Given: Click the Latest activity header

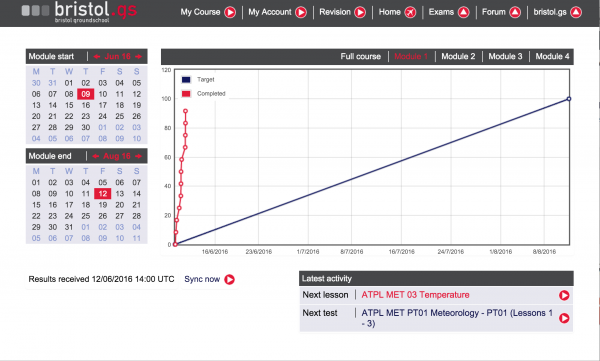Looking at the screenshot, I should (x=436, y=279).
